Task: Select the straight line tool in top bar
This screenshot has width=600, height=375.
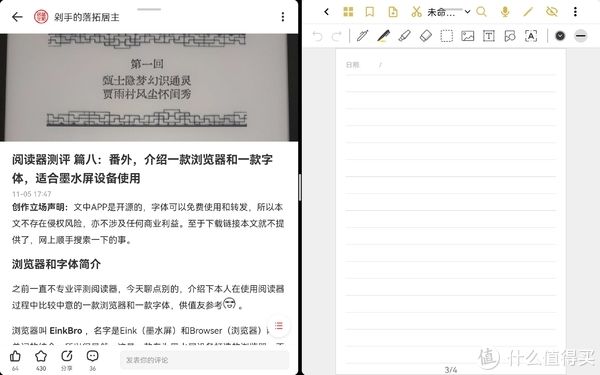Action: coord(528,12)
